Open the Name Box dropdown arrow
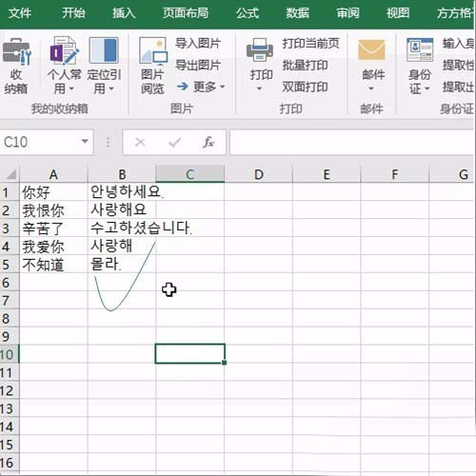476x476 pixels. coord(85,141)
